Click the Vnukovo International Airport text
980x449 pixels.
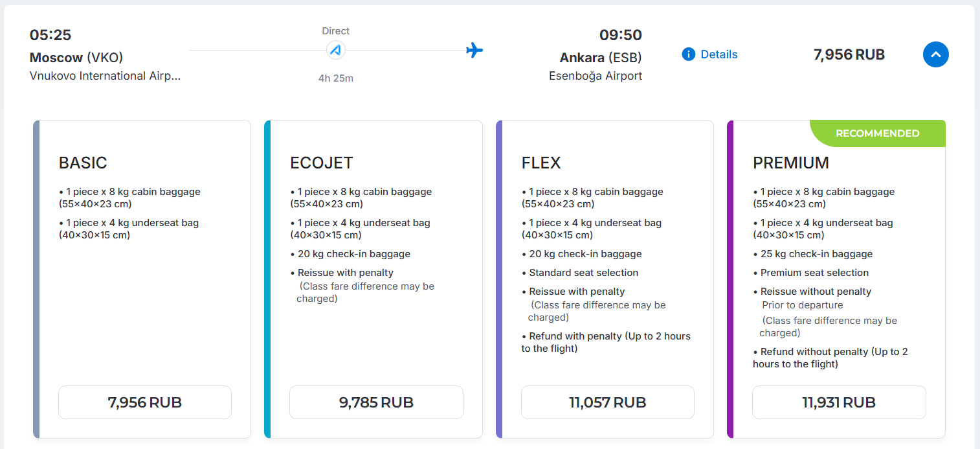[106, 76]
